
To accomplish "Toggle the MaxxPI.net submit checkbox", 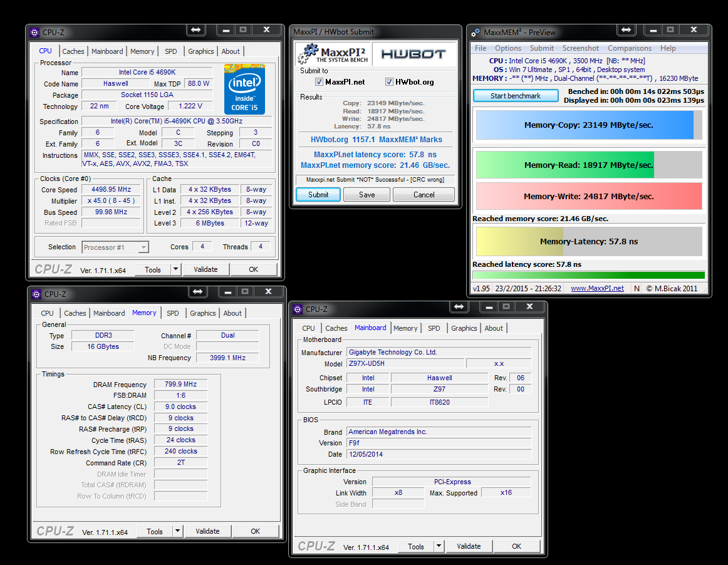I will pos(319,81).
